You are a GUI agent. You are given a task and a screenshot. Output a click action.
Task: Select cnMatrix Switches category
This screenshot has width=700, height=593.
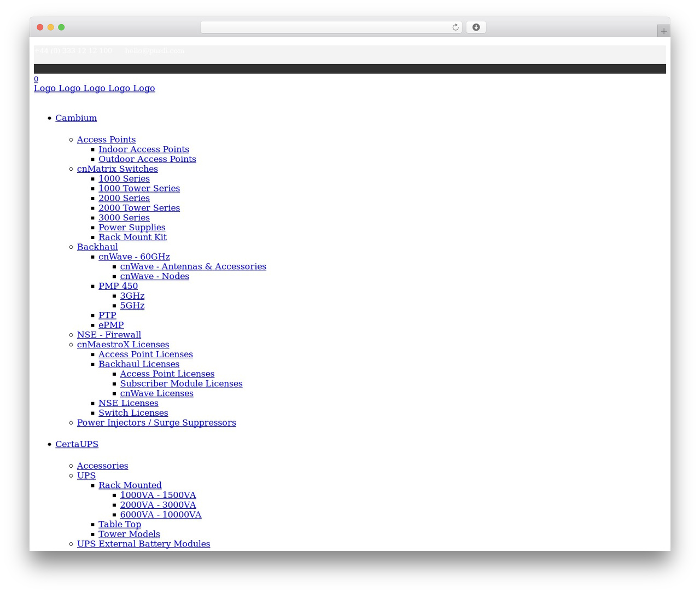(117, 169)
